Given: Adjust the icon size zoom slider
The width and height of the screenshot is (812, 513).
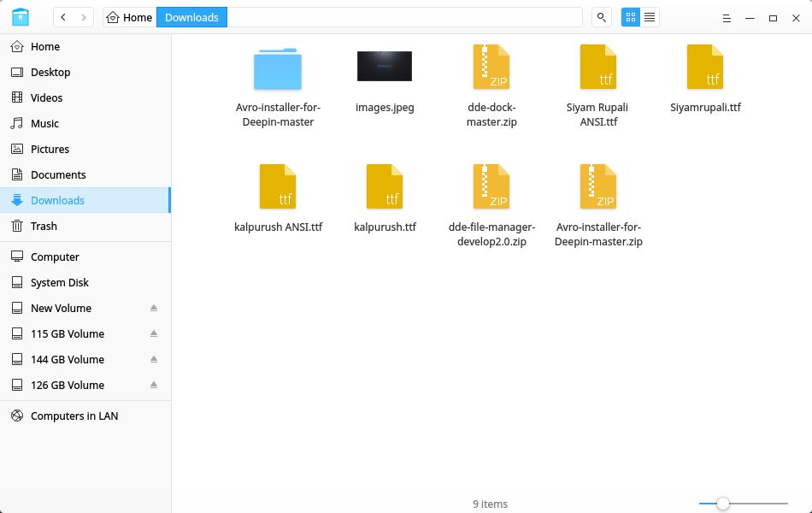Looking at the screenshot, I should (x=723, y=504).
